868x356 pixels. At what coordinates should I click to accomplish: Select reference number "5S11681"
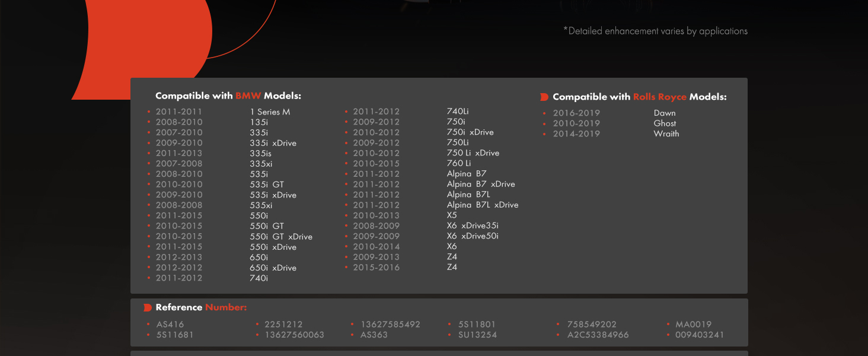(x=175, y=335)
